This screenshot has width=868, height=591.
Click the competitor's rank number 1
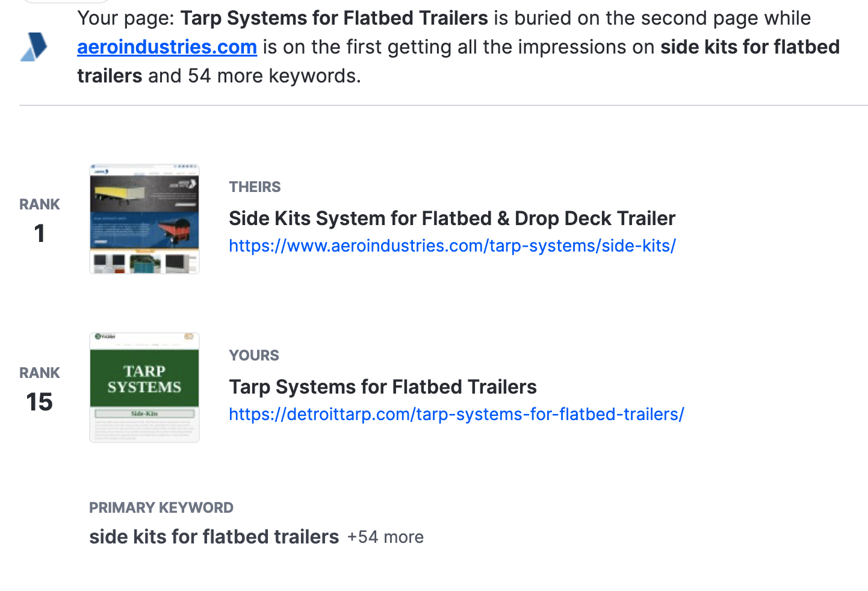click(x=40, y=234)
